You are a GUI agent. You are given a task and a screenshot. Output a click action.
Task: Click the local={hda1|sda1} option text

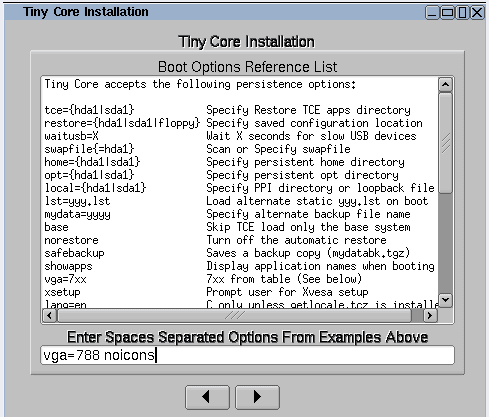point(95,188)
